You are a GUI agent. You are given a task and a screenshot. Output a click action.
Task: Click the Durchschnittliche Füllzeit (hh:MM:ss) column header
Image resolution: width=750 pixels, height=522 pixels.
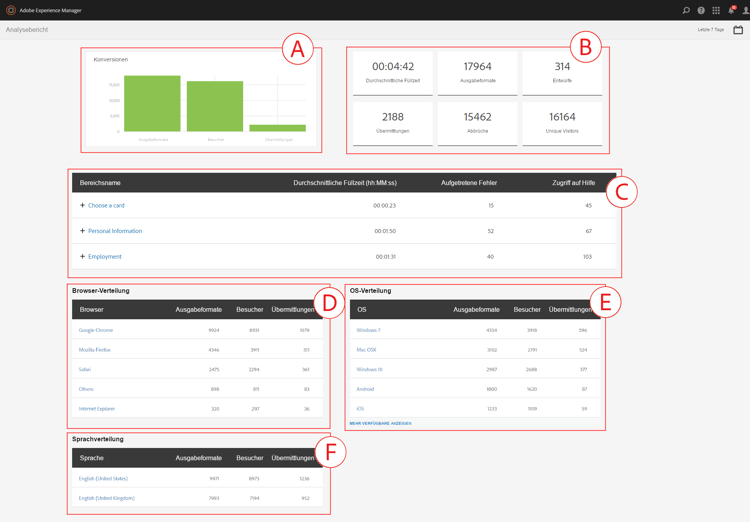345,183
